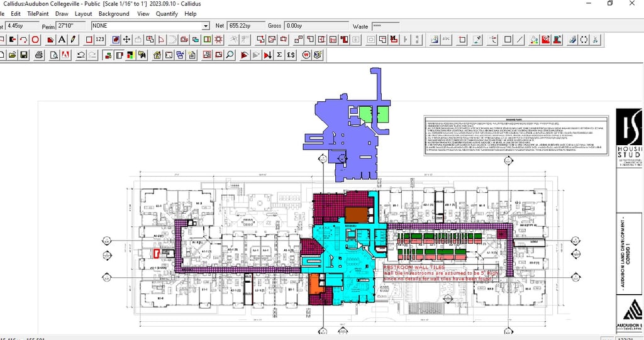The height and width of the screenshot is (340, 644).
Task: Click the red curved arc tool
Action: pos(24,40)
